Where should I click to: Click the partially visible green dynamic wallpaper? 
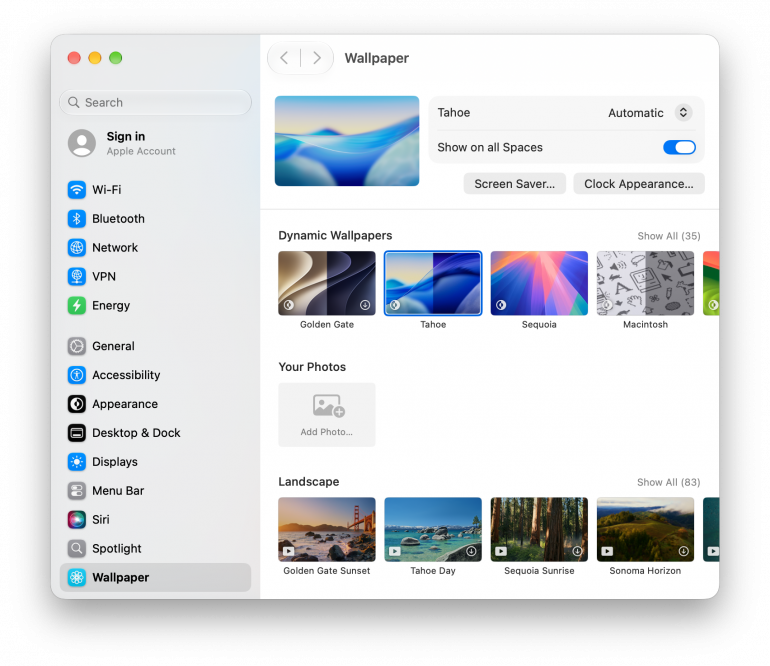click(x=711, y=283)
